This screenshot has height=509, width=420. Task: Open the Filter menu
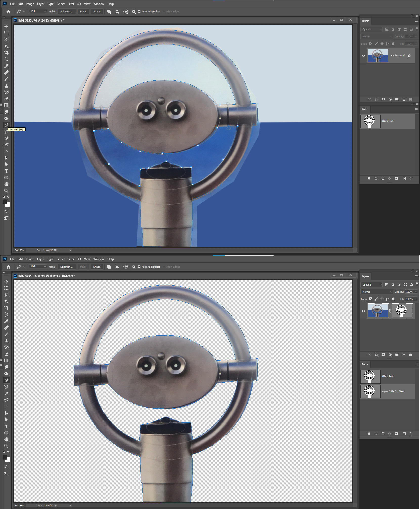pyautogui.click(x=71, y=4)
